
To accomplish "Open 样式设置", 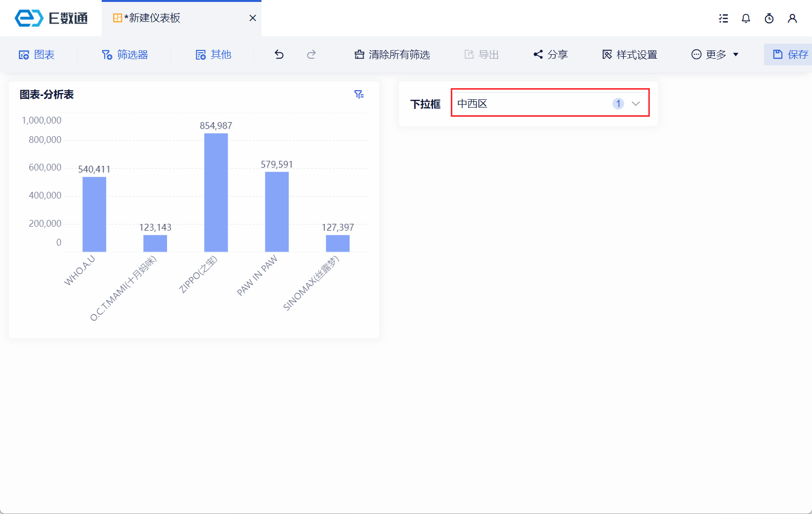I will tap(629, 55).
